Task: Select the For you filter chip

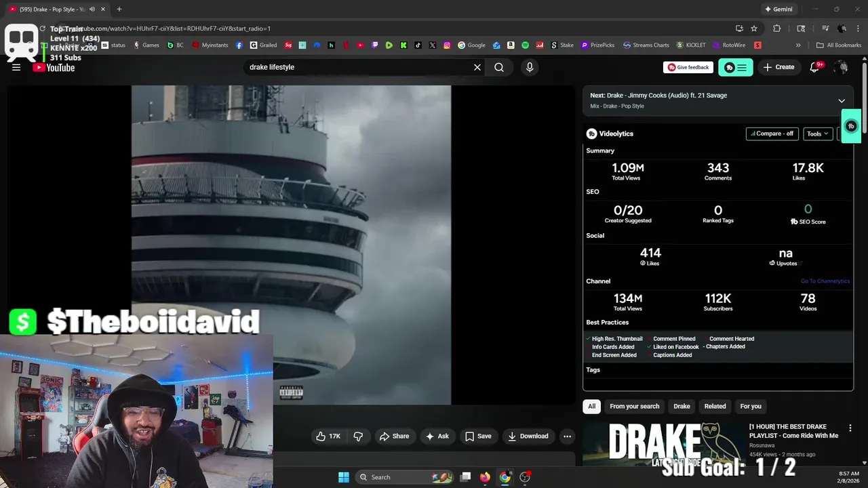Action: [x=751, y=406]
